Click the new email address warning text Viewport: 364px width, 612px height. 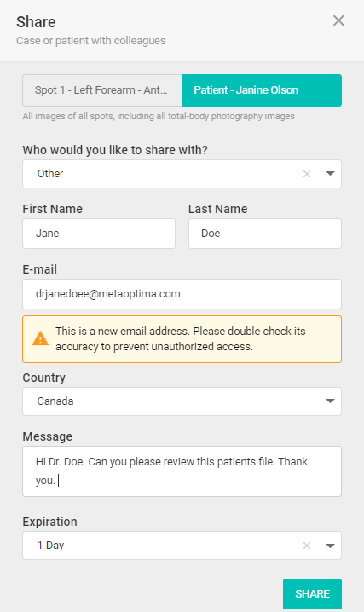[180, 338]
